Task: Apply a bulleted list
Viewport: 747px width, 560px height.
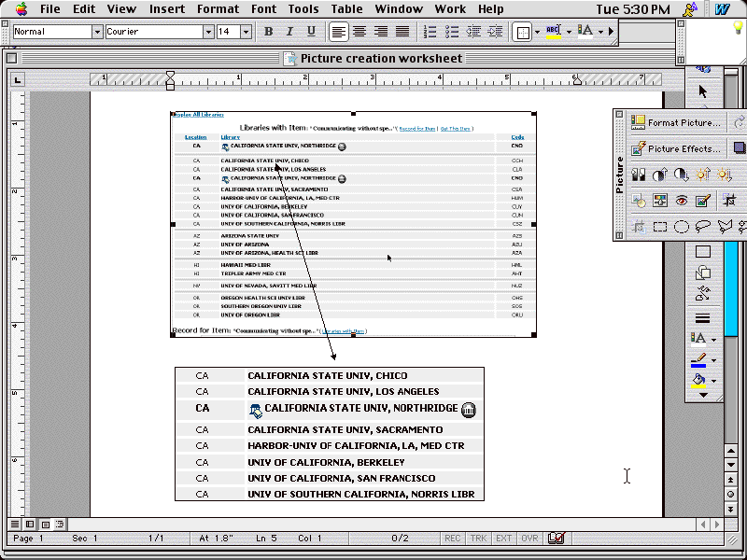Action: tap(452, 32)
